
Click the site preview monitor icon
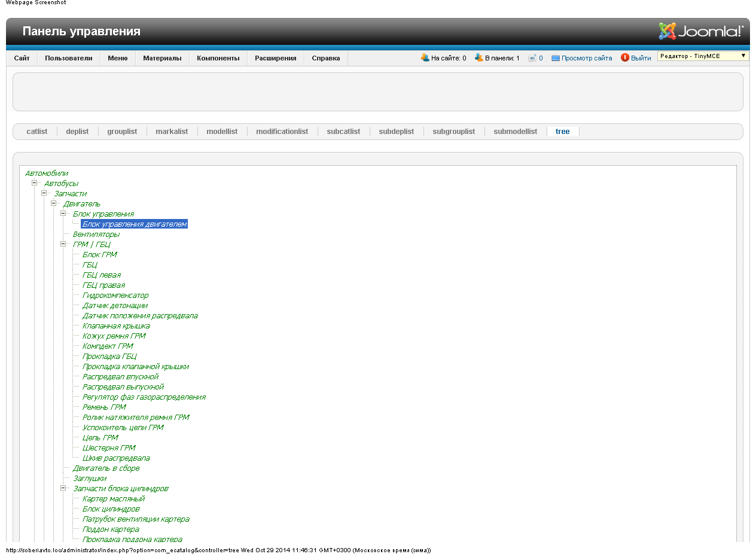556,59
